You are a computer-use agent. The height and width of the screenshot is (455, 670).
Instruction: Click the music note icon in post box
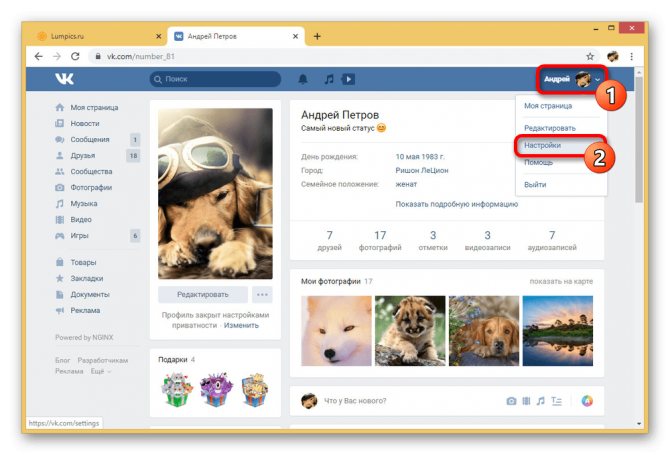point(541,401)
